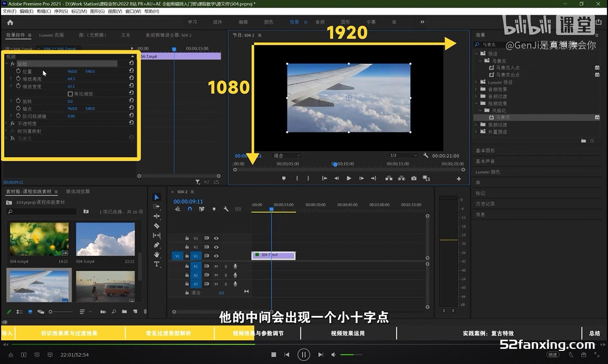Open the 适合 zoom level dropdown
The height and width of the screenshot is (364, 608).
click(x=287, y=155)
